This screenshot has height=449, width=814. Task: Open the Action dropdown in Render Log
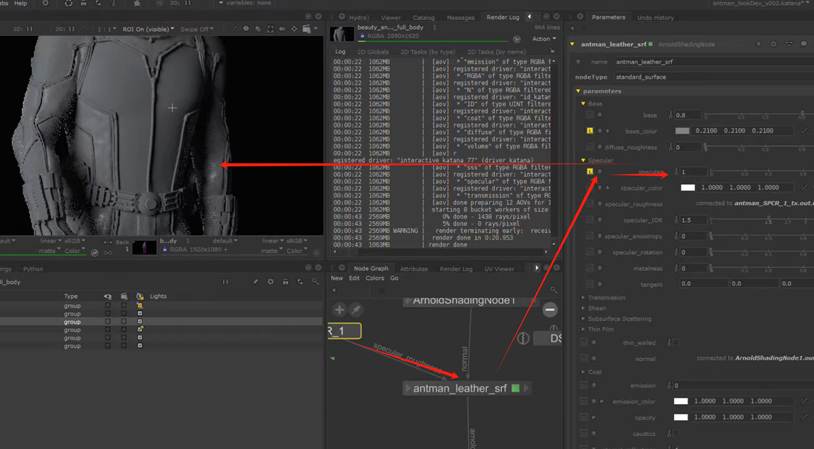pos(544,39)
